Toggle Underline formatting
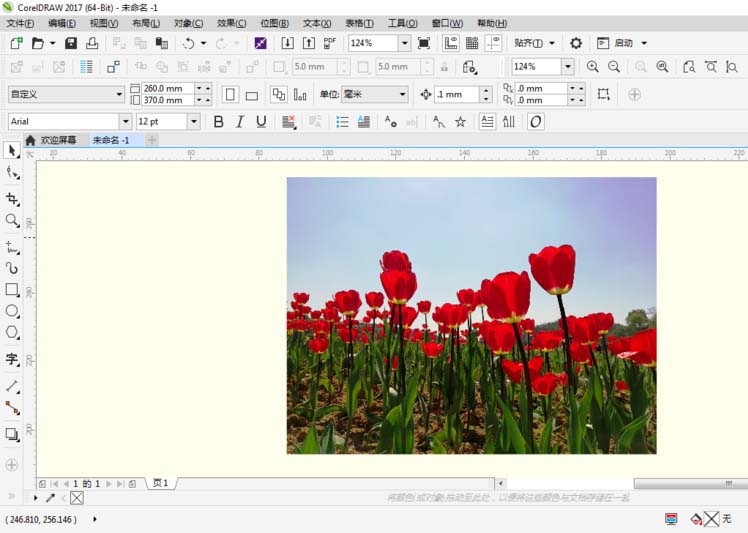Image resolution: width=748 pixels, height=533 pixels. coord(261,122)
